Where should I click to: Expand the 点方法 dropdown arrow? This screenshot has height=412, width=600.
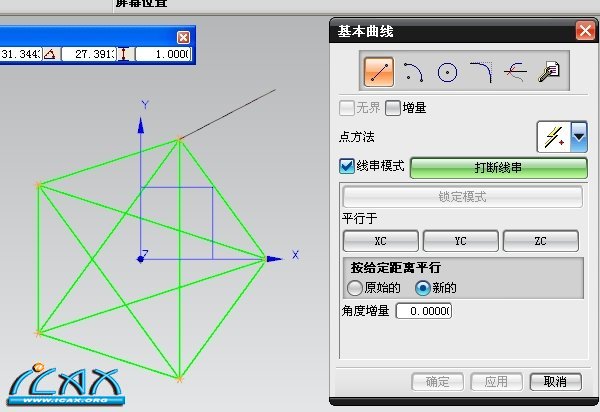pyautogui.click(x=579, y=137)
